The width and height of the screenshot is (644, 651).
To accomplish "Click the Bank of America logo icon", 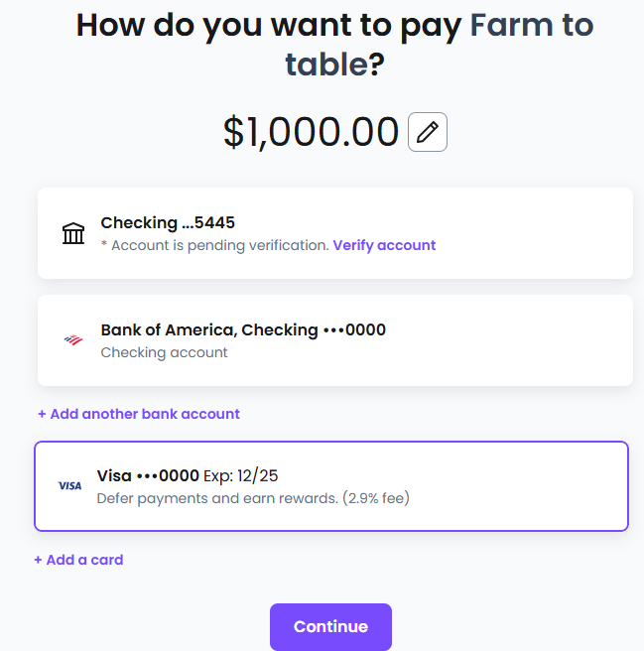I will (x=73, y=340).
